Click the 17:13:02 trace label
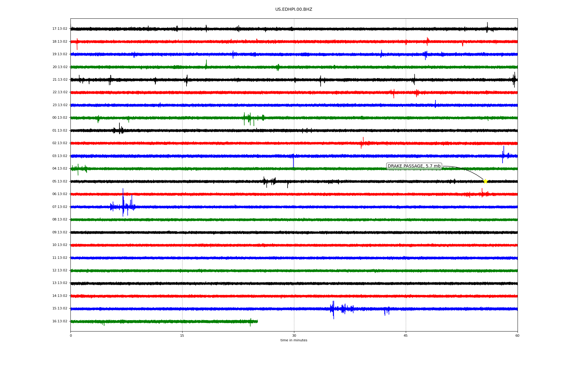Viewport: 588px width, 368px height. pos(60,29)
